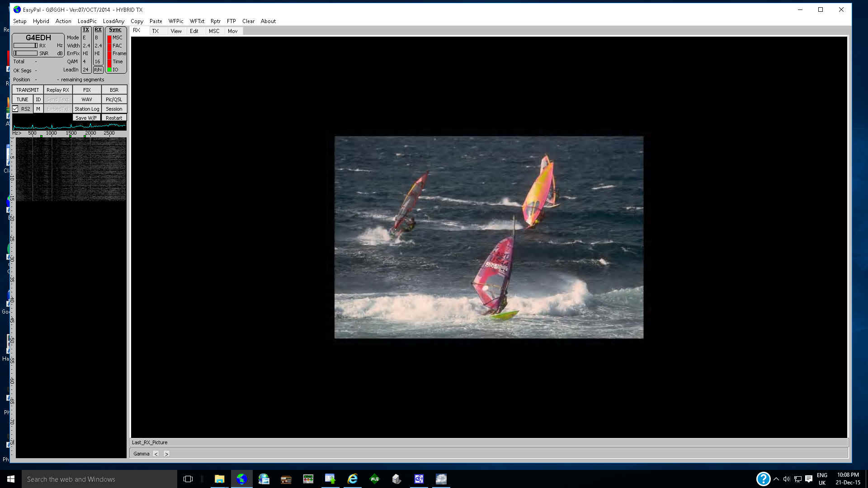868x488 pixels.
Task: Switch to the TX tab
Action: tap(155, 31)
